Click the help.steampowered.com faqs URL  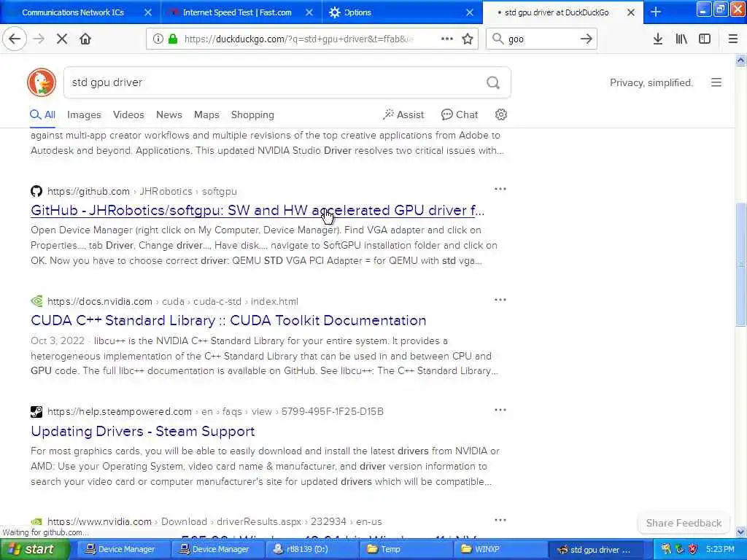[x=215, y=411]
